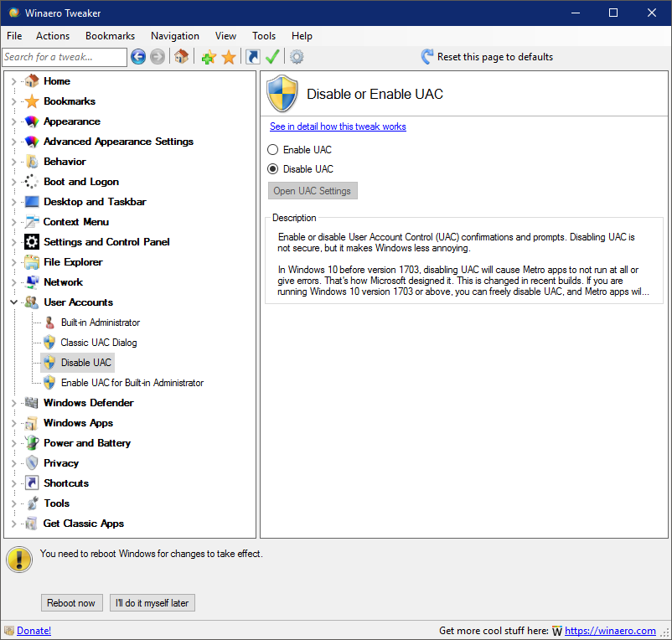Click the Power and Battery icon
This screenshot has width=672, height=640.
(x=32, y=443)
